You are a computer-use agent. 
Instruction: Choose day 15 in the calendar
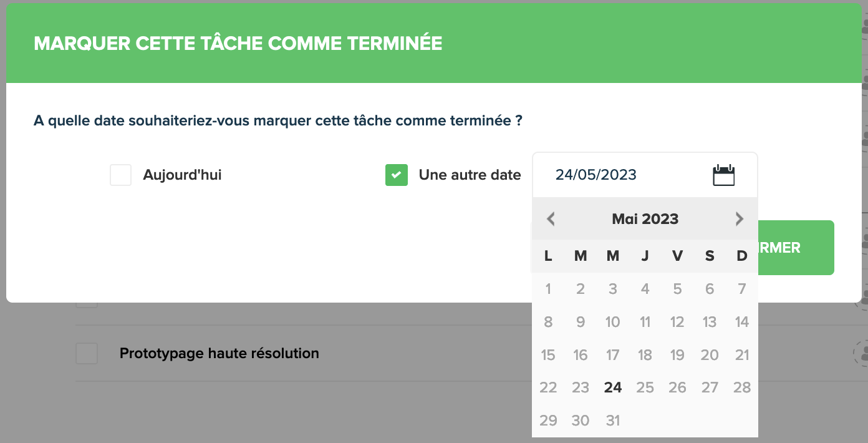(548, 355)
